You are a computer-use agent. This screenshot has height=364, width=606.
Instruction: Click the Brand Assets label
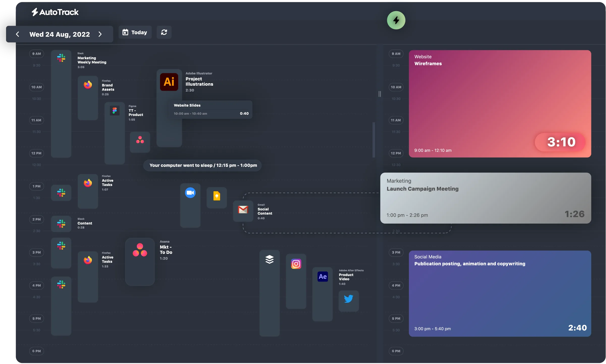[x=108, y=87]
